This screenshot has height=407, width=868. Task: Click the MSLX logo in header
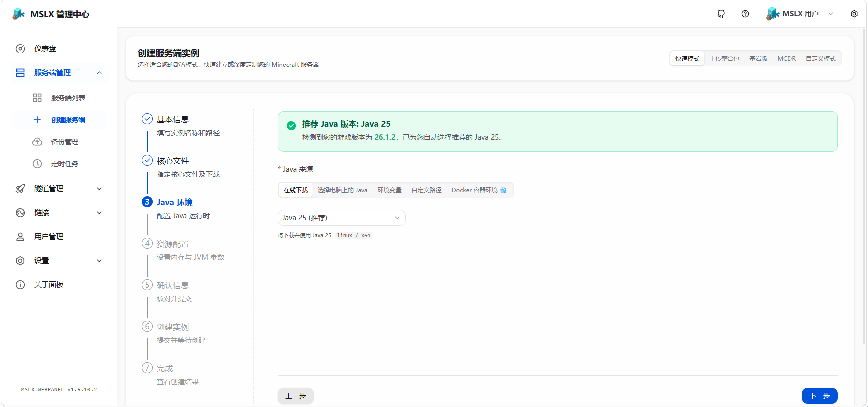[x=19, y=14]
